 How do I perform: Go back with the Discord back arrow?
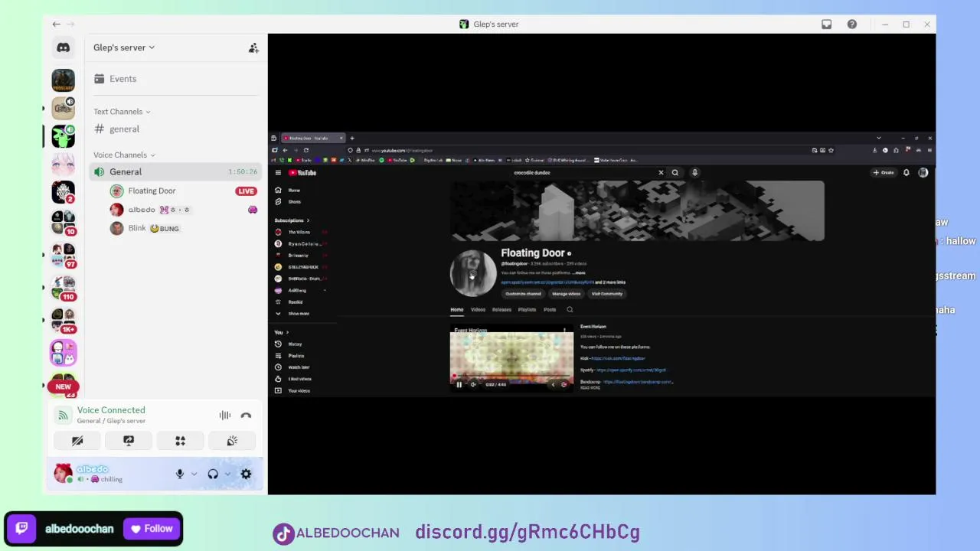pos(56,24)
